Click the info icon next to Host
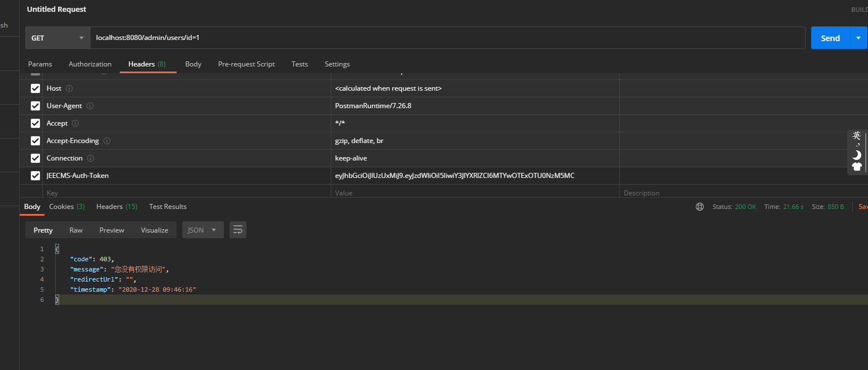The image size is (868, 370). point(69,88)
